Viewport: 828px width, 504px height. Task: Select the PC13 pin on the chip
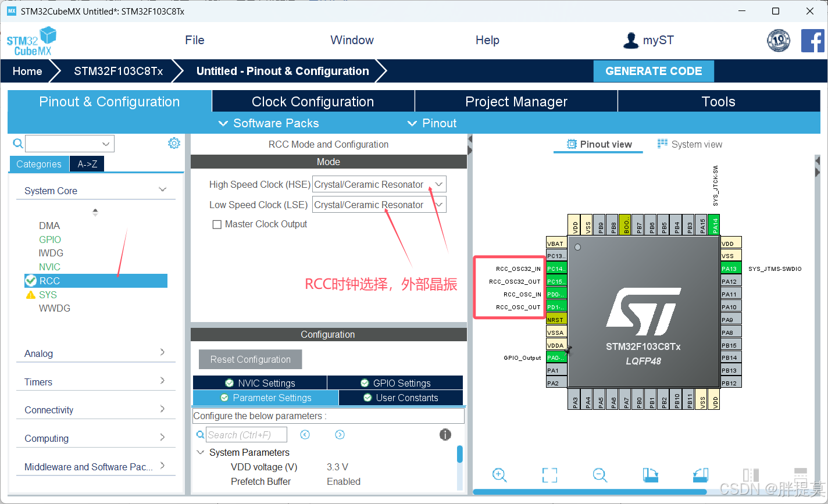click(556, 256)
